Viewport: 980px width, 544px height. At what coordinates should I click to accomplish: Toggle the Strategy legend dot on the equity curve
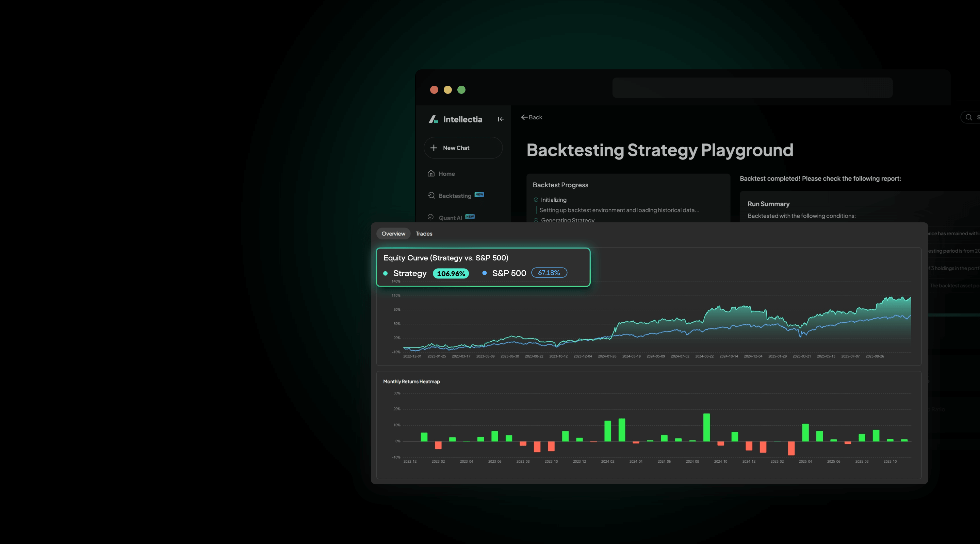(386, 273)
